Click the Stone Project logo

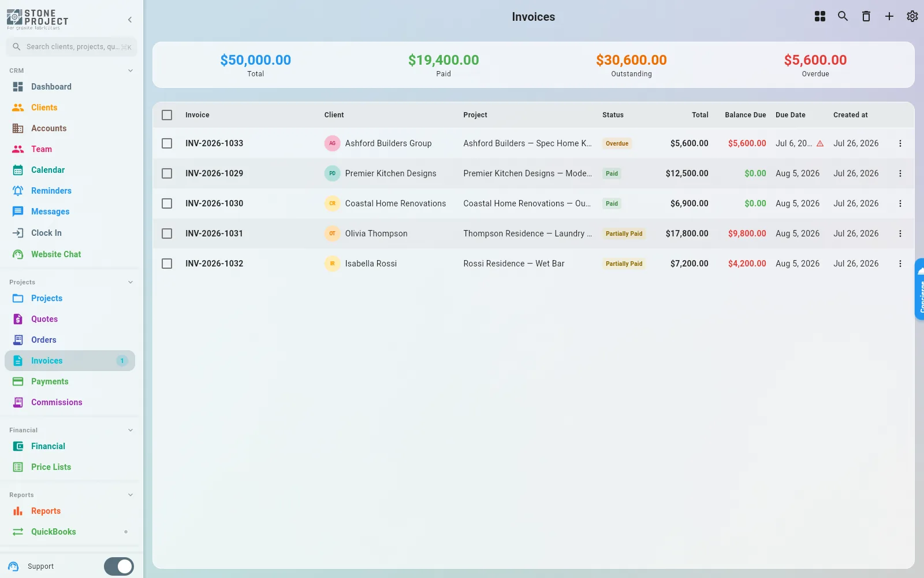pyautogui.click(x=38, y=19)
